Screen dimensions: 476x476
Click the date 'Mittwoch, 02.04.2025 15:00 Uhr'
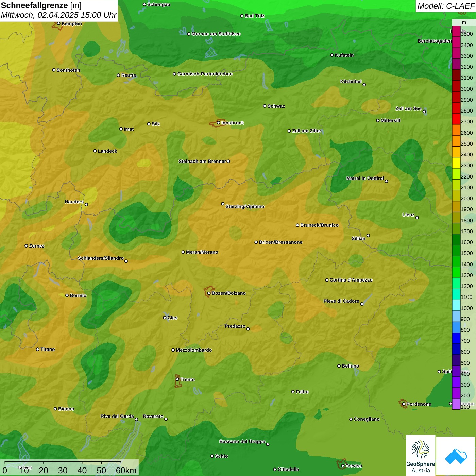(x=58, y=15)
